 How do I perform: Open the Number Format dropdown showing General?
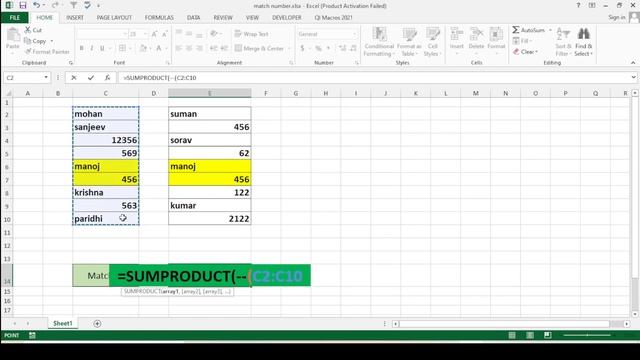pos(354,34)
